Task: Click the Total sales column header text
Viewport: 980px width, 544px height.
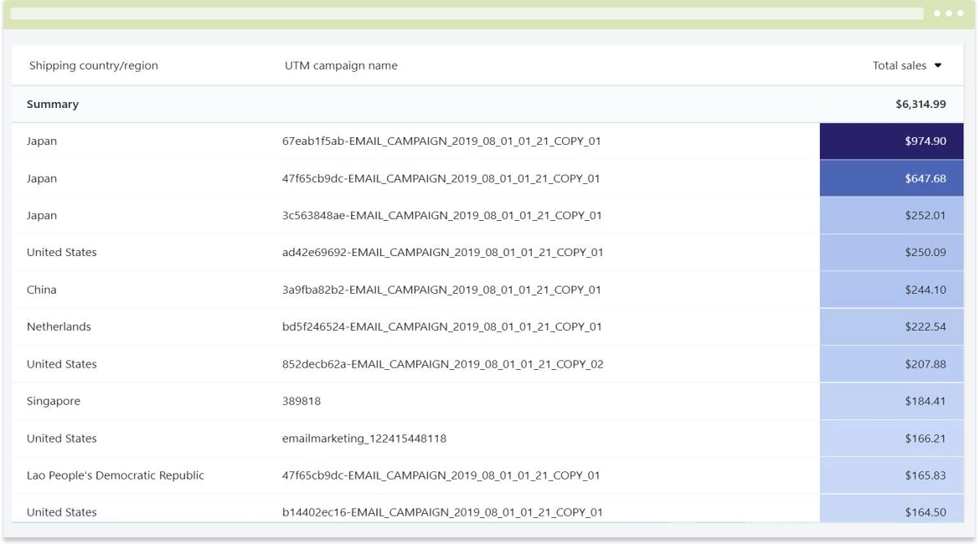Action: click(900, 65)
